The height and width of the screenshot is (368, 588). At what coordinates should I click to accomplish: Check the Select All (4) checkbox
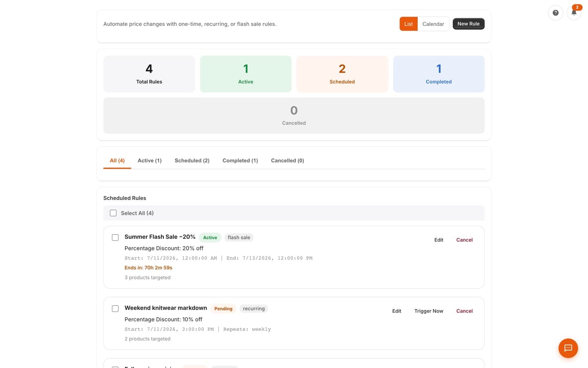click(113, 213)
